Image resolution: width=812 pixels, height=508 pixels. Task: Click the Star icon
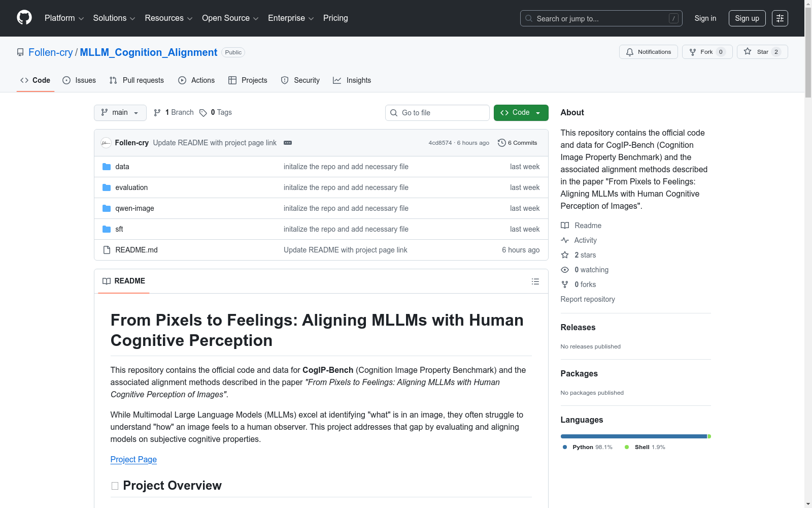point(748,51)
